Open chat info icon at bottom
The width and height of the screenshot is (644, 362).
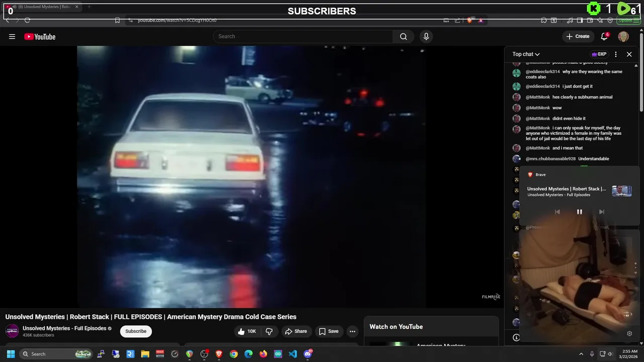(x=516, y=337)
